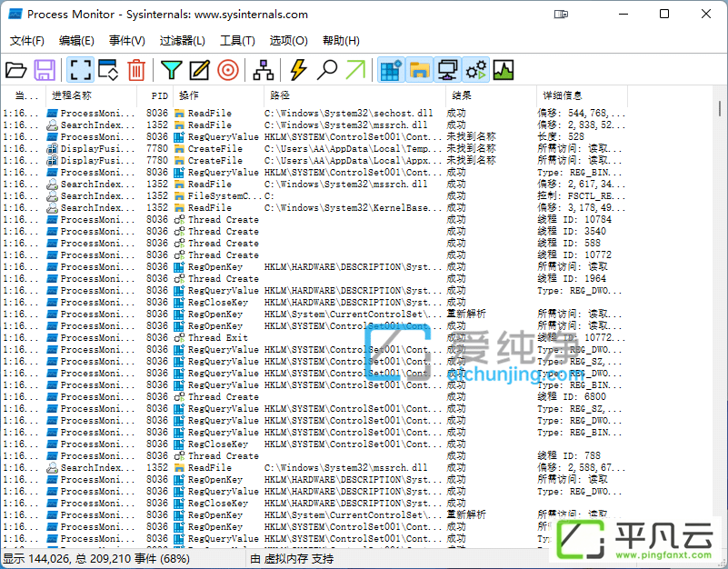Open the 编辑(E) menu
The width and height of the screenshot is (728, 569).
(x=76, y=41)
